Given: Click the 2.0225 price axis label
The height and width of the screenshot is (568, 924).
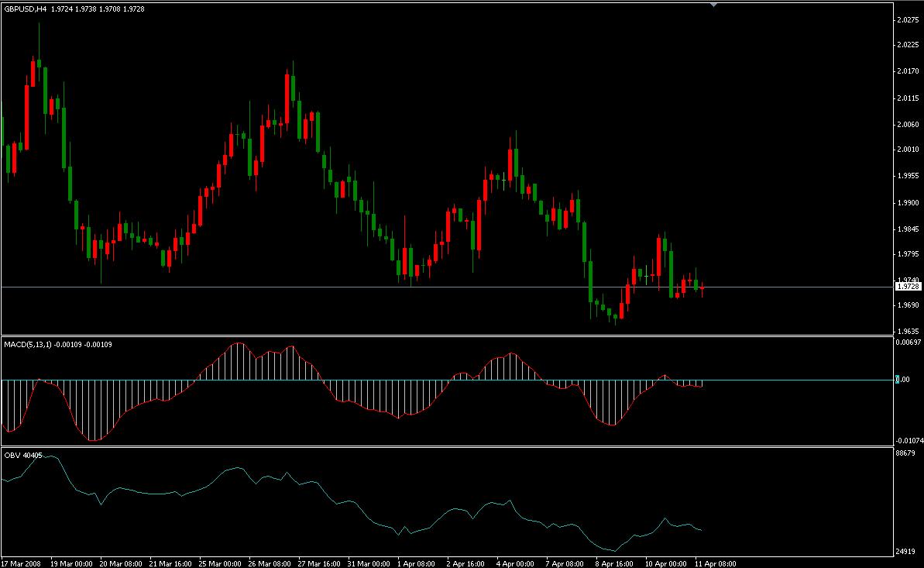Looking at the screenshot, I should (908, 45).
